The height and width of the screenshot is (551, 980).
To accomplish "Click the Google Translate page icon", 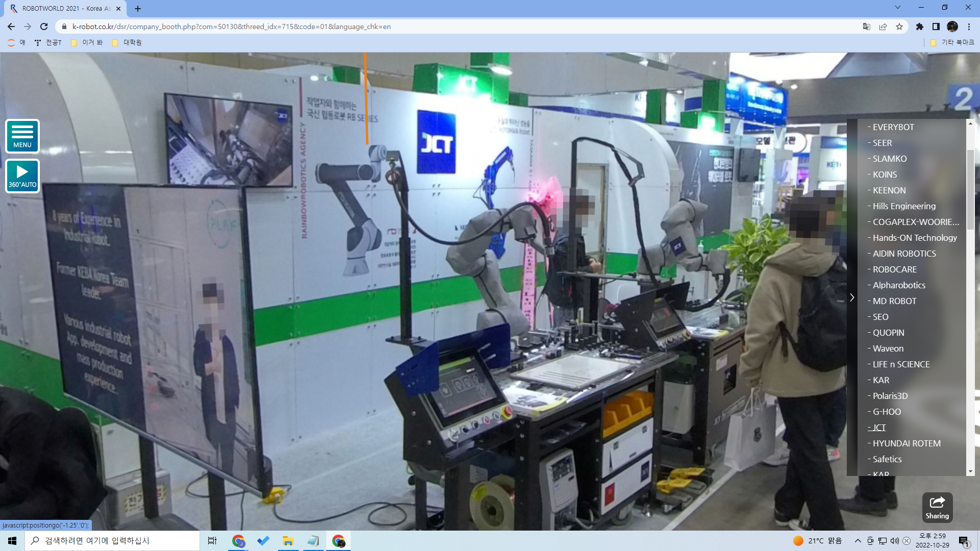I will 866,27.
